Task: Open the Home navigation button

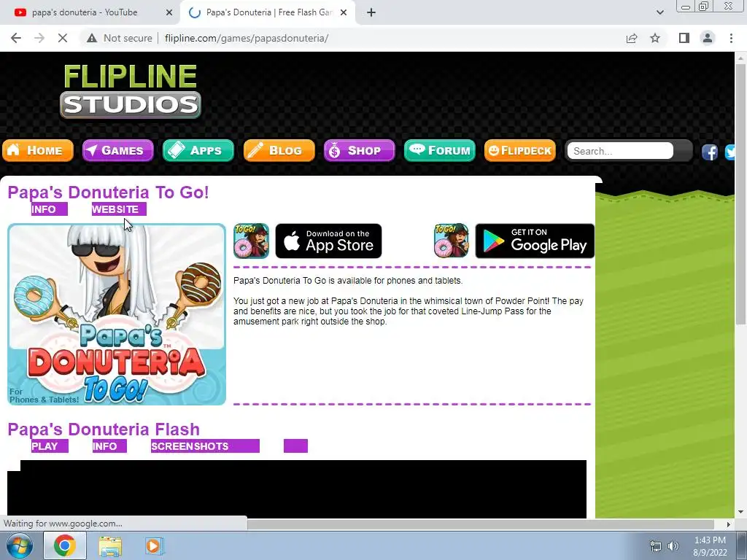Action: click(38, 150)
